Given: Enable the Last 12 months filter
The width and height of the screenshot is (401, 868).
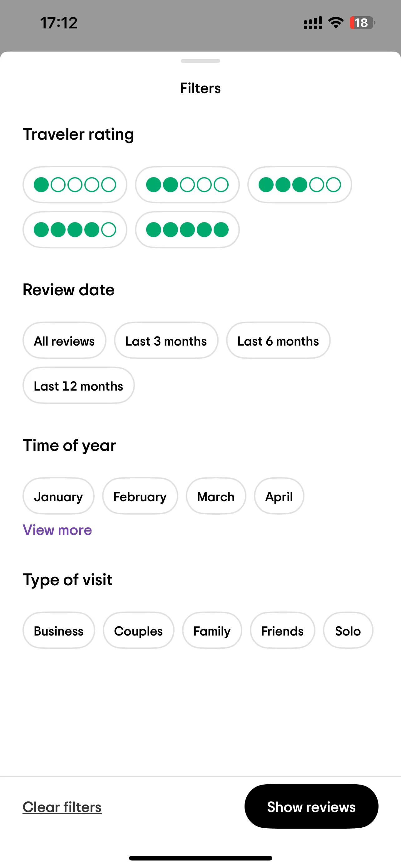Looking at the screenshot, I should [78, 386].
